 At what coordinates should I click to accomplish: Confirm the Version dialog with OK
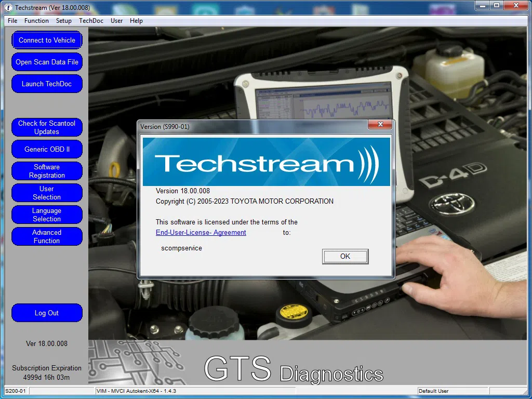pyautogui.click(x=345, y=256)
